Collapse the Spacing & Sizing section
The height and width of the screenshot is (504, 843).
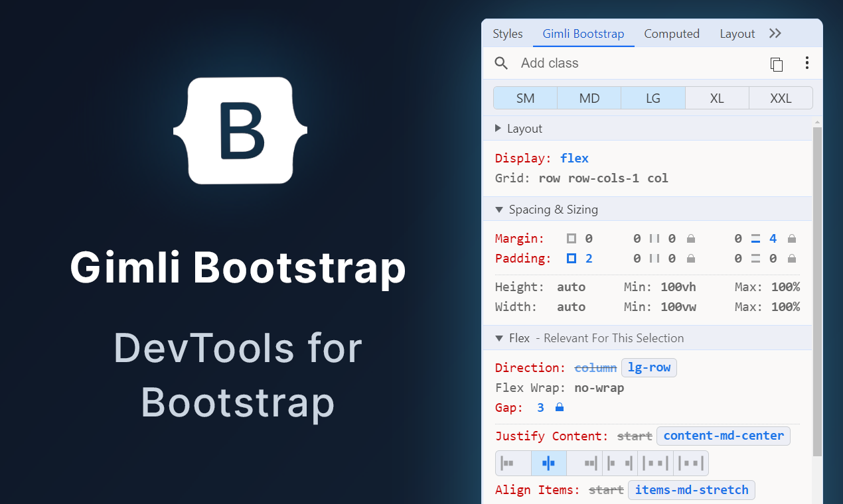click(x=647, y=210)
